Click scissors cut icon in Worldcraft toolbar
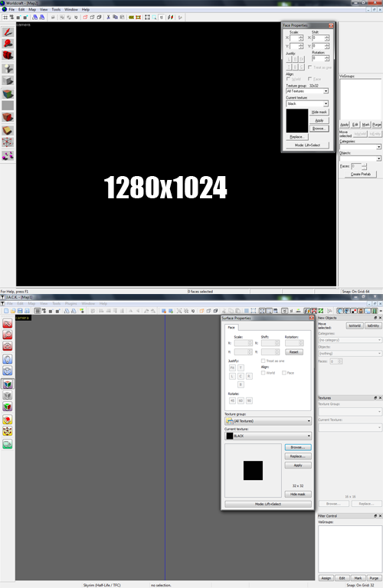Viewport: 383px width, 588px height. [x=109, y=18]
